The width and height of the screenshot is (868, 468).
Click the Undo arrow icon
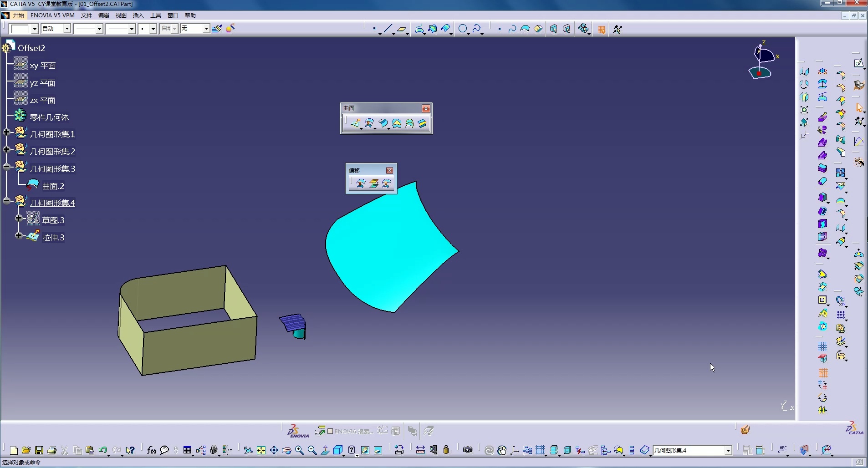click(x=102, y=450)
